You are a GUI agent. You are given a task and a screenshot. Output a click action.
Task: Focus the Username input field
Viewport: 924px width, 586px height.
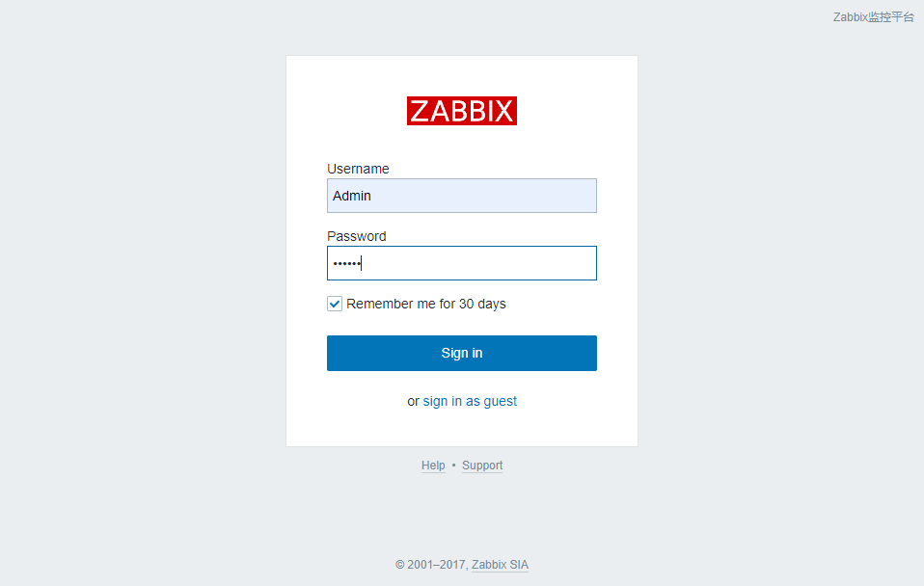point(461,196)
